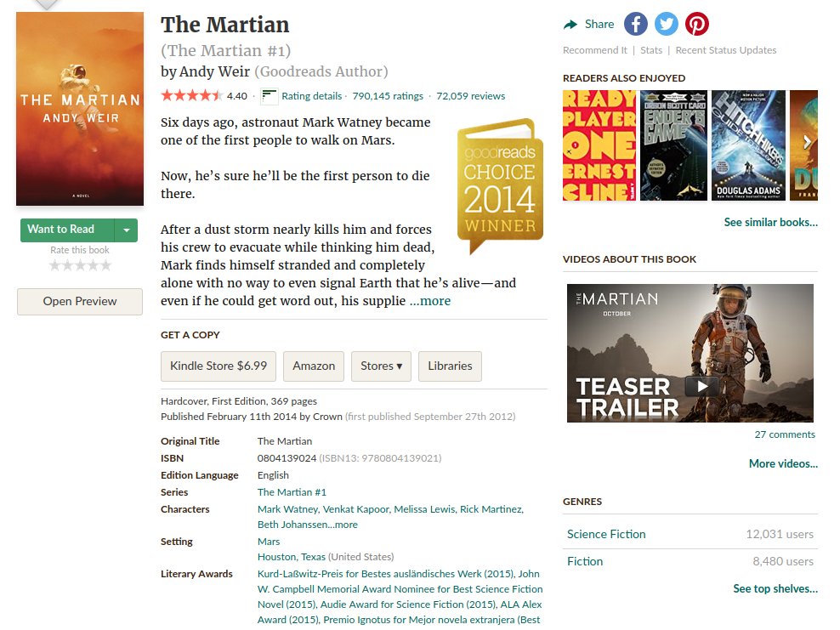Viewport: 840px width, 630px height.
Task: View Recent Status Updates
Action: [x=726, y=50]
